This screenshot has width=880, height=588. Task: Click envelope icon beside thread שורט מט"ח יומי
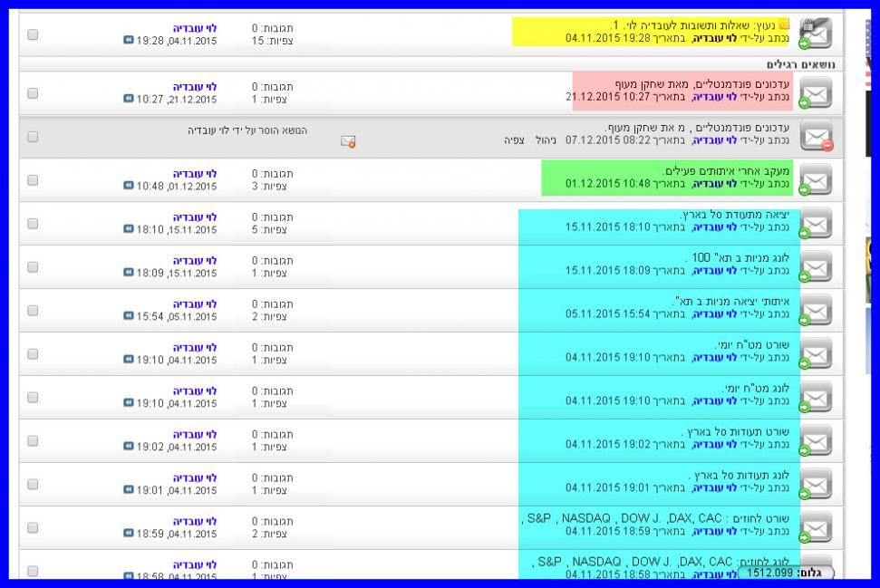pos(816,353)
